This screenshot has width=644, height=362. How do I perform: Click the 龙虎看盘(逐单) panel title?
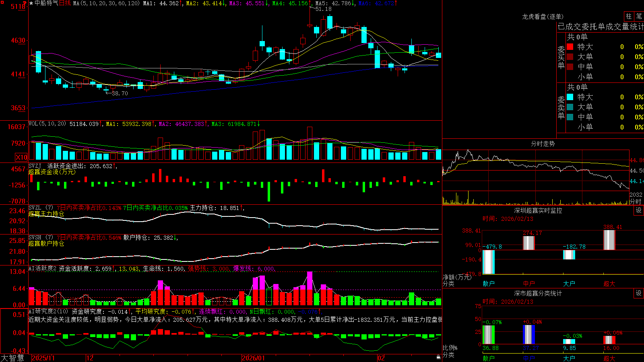[x=543, y=16]
